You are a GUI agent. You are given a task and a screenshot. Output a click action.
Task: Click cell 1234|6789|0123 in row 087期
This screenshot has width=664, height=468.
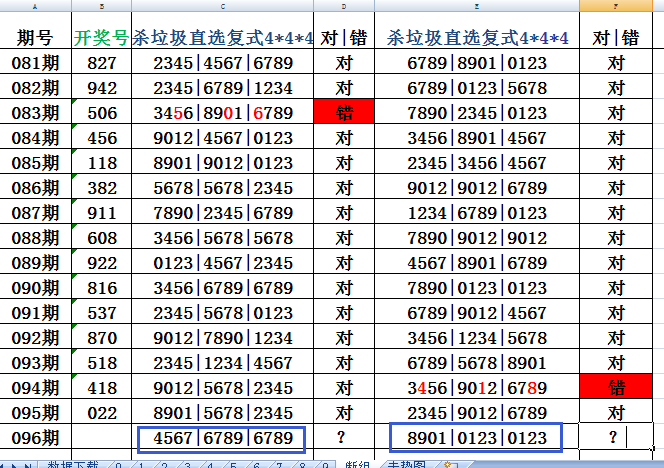(477, 213)
